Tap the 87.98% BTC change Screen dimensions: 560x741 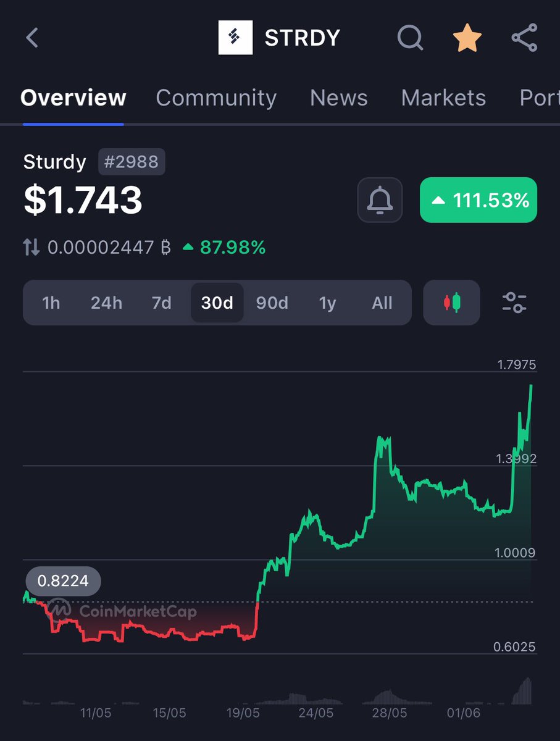pyautogui.click(x=225, y=248)
